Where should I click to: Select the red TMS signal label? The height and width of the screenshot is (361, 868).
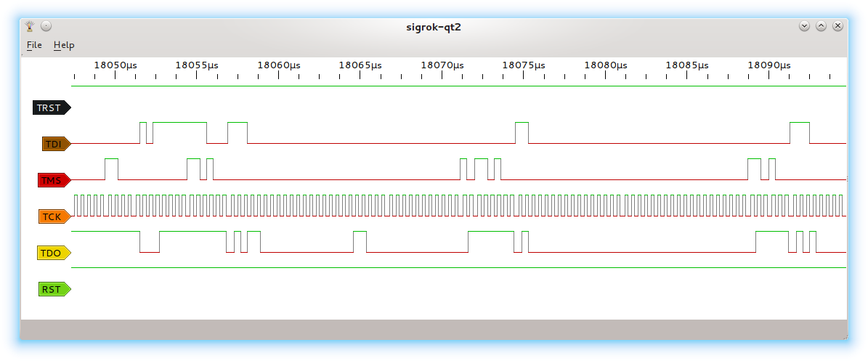[53, 180]
